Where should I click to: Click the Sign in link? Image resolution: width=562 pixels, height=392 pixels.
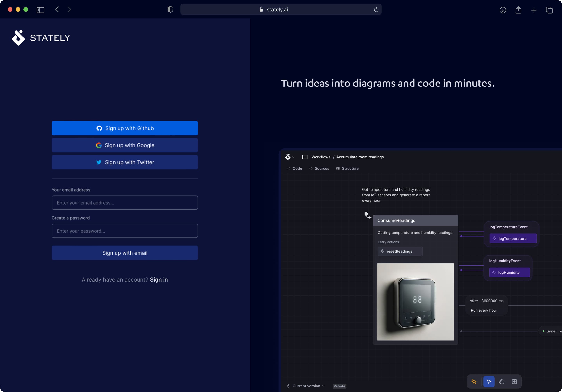tap(158, 279)
